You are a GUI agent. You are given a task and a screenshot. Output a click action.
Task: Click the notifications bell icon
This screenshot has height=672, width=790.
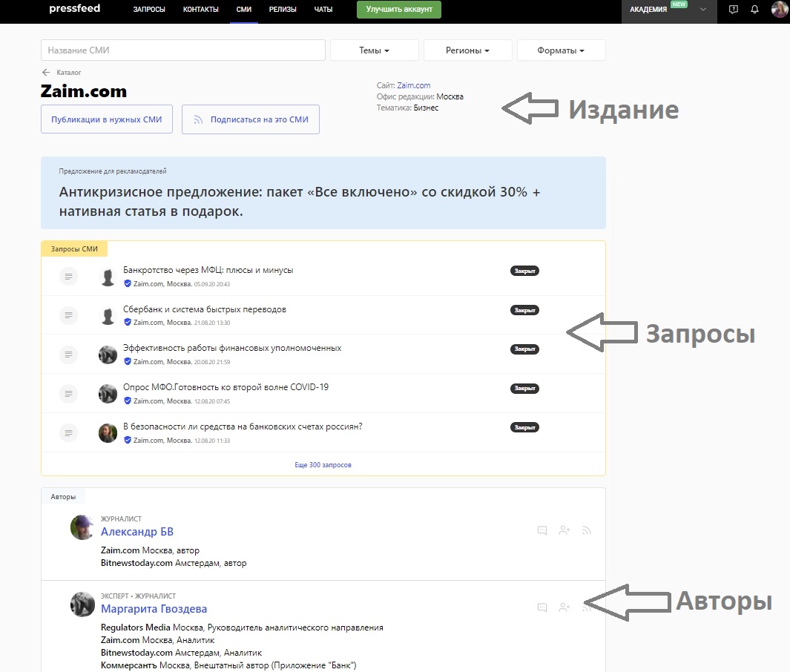tap(755, 10)
